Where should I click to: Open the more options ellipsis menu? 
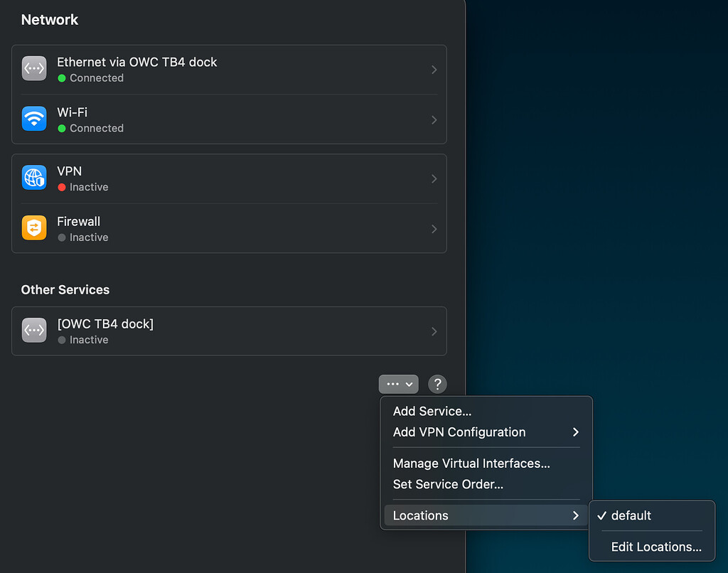(398, 384)
